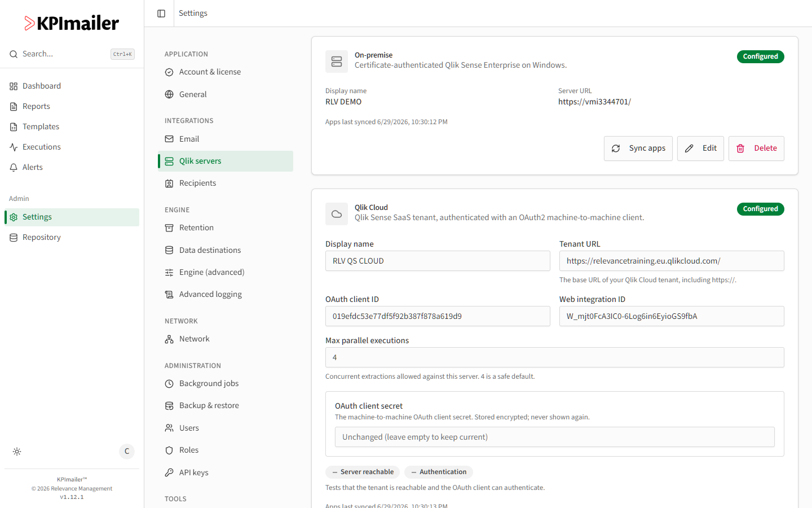Click the Repository database icon
The width and height of the screenshot is (812, 508).
[x=14, y=238]
